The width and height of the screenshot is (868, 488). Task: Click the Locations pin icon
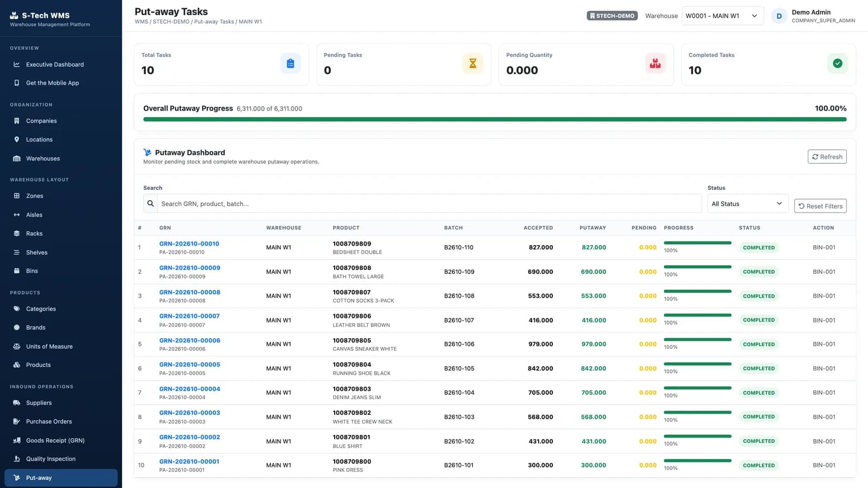[17, 139]
